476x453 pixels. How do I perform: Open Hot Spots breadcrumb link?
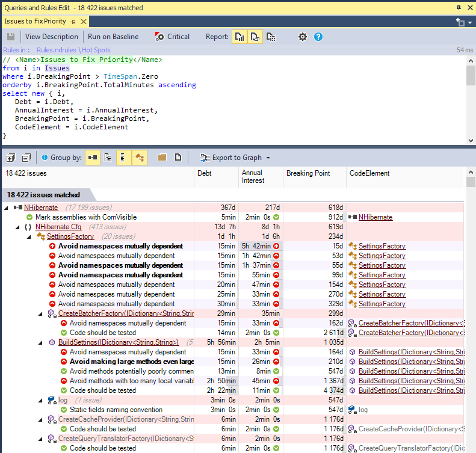pyautogui.click(x=96, y=50)
